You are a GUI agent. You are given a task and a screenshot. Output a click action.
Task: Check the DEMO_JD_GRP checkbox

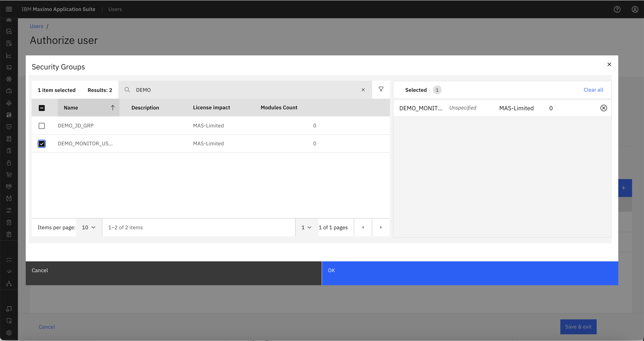tap(42, 126)
